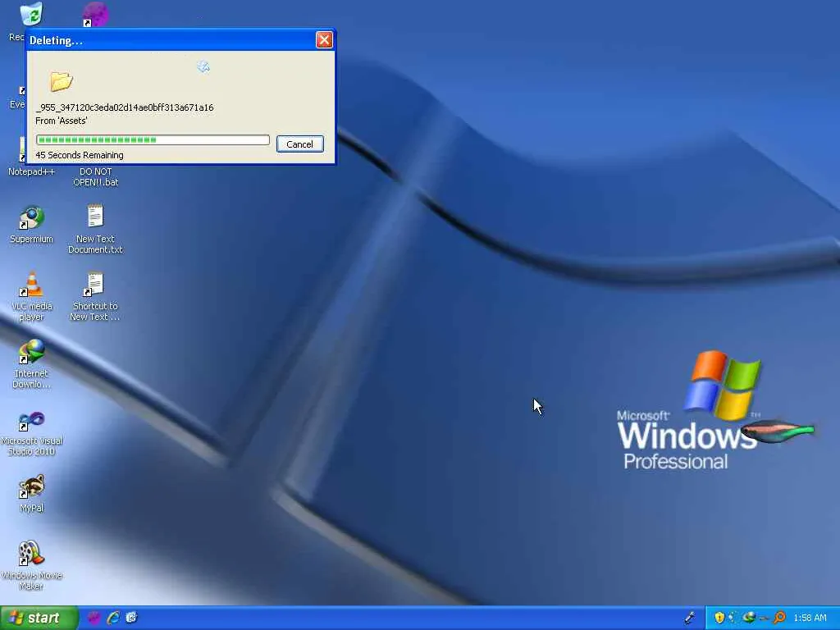Click the deletion progress bar

tap(153, 139)
